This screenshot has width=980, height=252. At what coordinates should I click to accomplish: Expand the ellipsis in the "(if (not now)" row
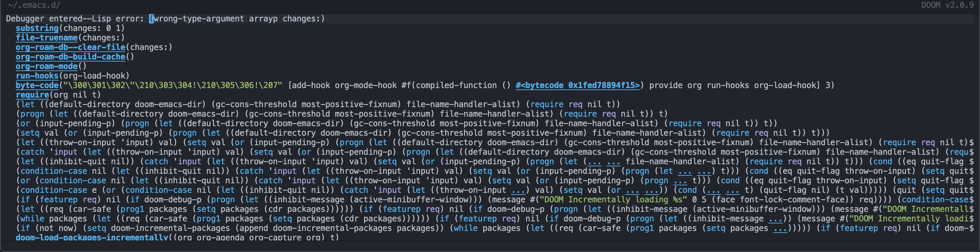coord(780,228)
